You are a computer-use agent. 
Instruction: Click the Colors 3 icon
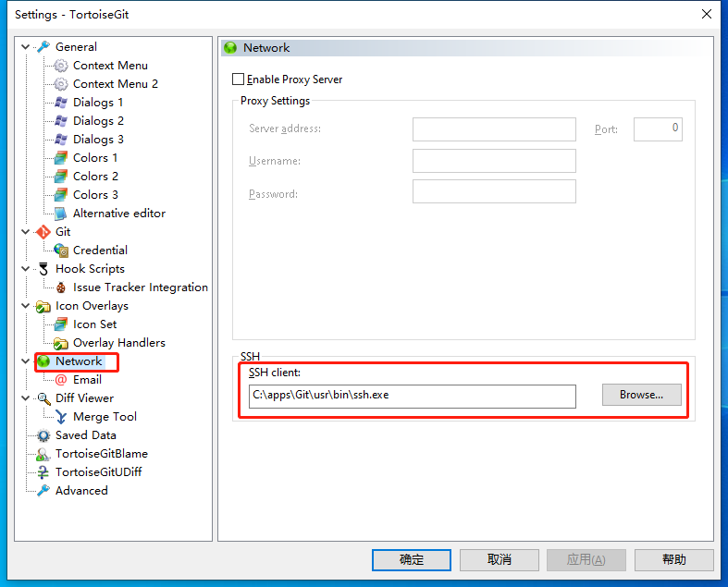pos(61,195)
